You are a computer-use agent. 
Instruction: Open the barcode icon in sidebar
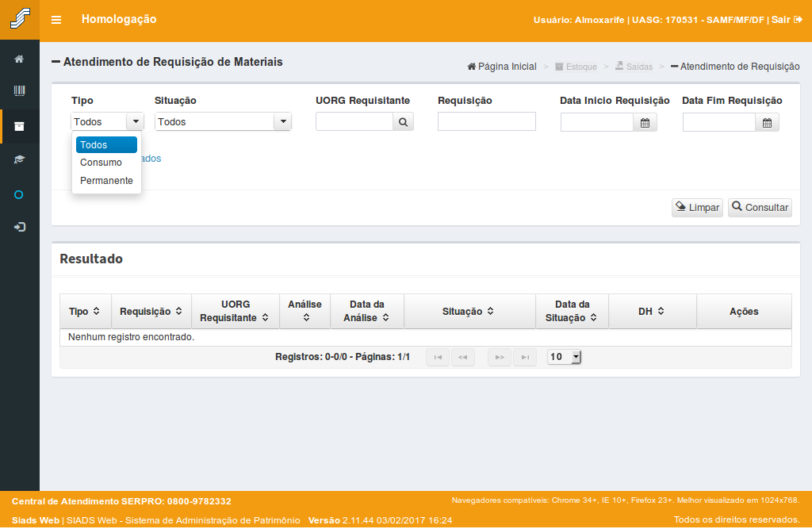(19, 90)
